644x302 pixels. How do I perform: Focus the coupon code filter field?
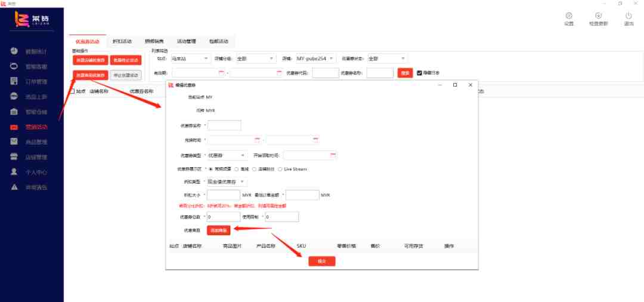(x=326, y=73)
